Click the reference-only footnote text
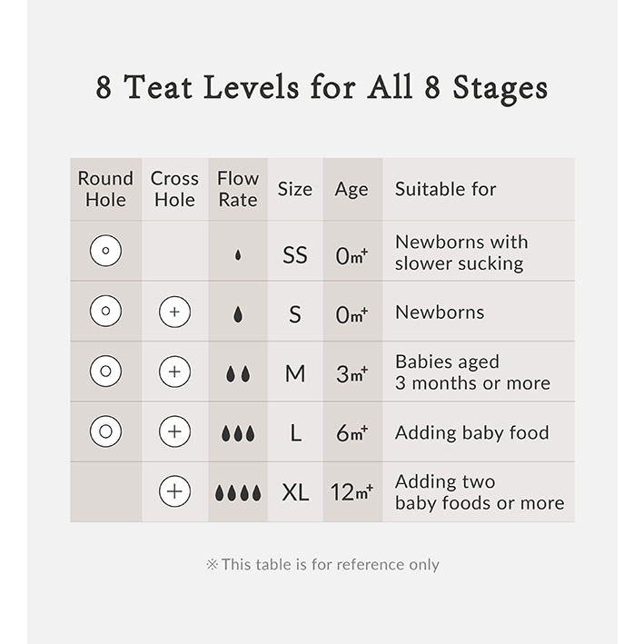 pos(322,564)
